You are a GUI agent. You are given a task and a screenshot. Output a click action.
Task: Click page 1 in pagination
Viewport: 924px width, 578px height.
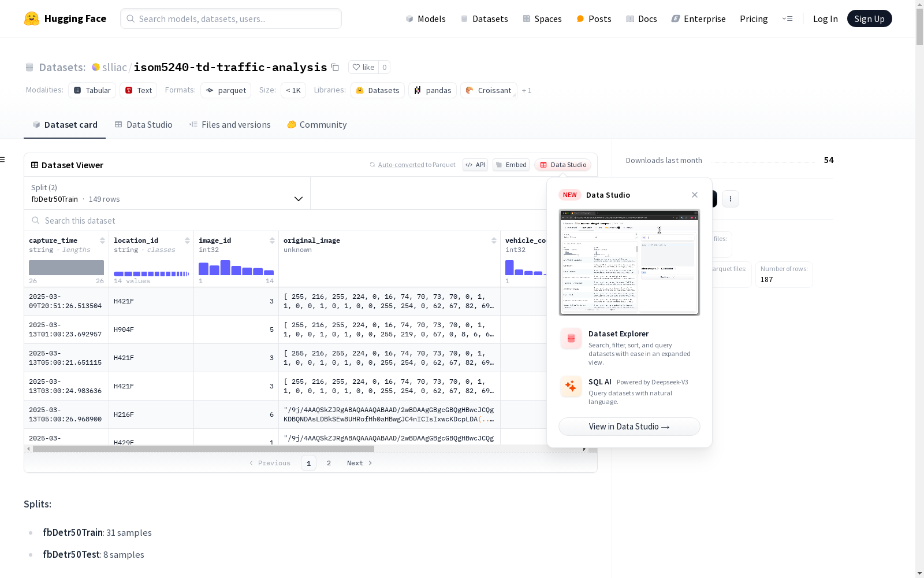click(308, 463)
